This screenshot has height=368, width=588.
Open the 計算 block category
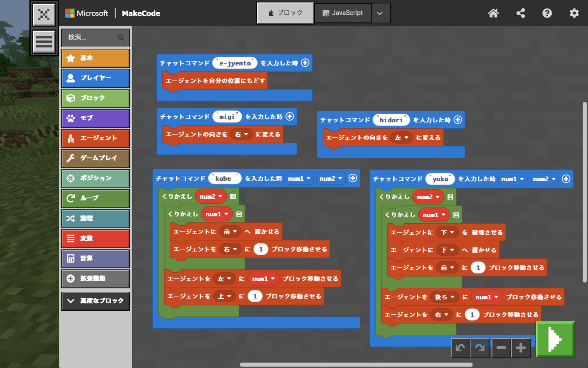tap(96, 258)
